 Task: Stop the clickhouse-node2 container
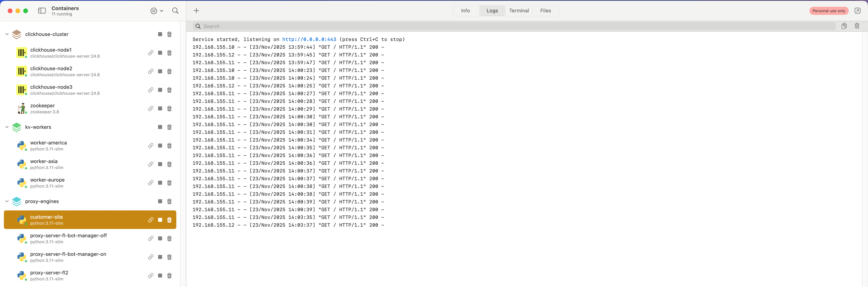[x=160, y=71]
